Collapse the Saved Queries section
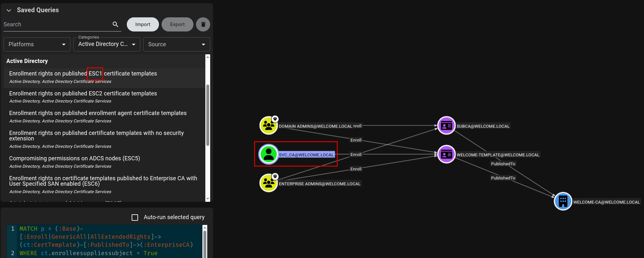 tap(9, 10)
